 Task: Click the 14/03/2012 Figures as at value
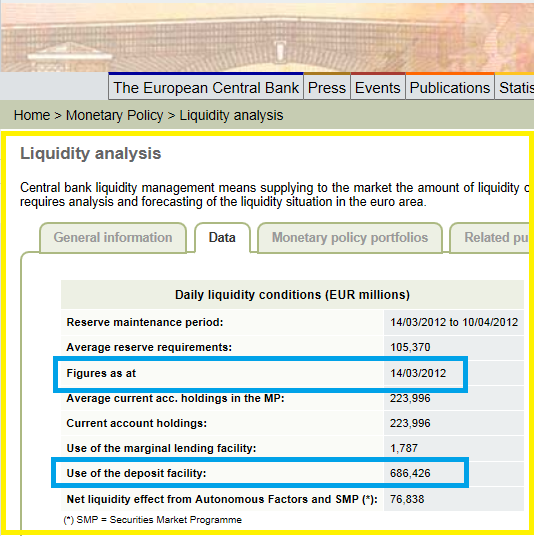pos(418,373)
